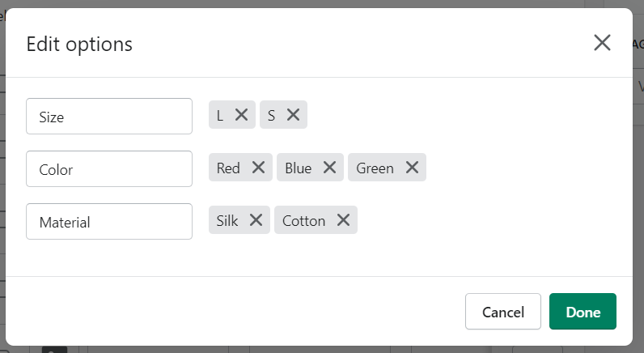Screen dimensions: 644x353
Task: Delete the Blue color option
Action: point(329,168)
